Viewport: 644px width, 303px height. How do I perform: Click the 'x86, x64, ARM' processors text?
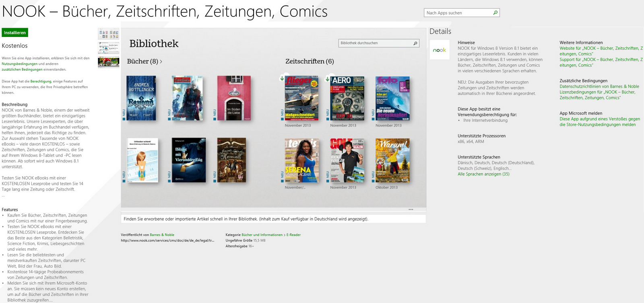click(x=471, y=141)
